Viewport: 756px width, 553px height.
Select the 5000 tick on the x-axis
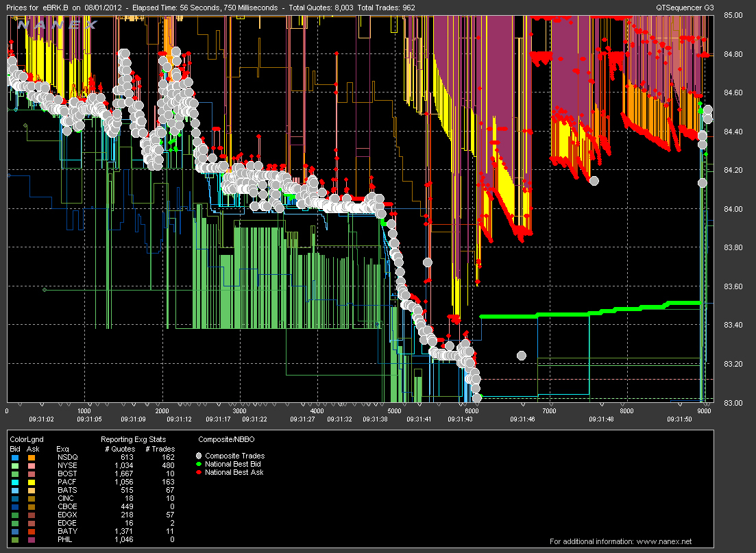click(x=394, y=411)
